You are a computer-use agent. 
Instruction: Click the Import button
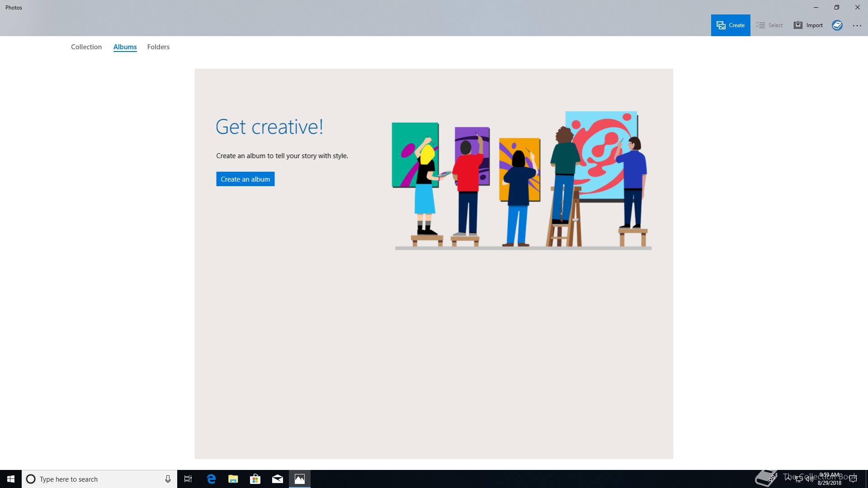[x=808, y=25]
